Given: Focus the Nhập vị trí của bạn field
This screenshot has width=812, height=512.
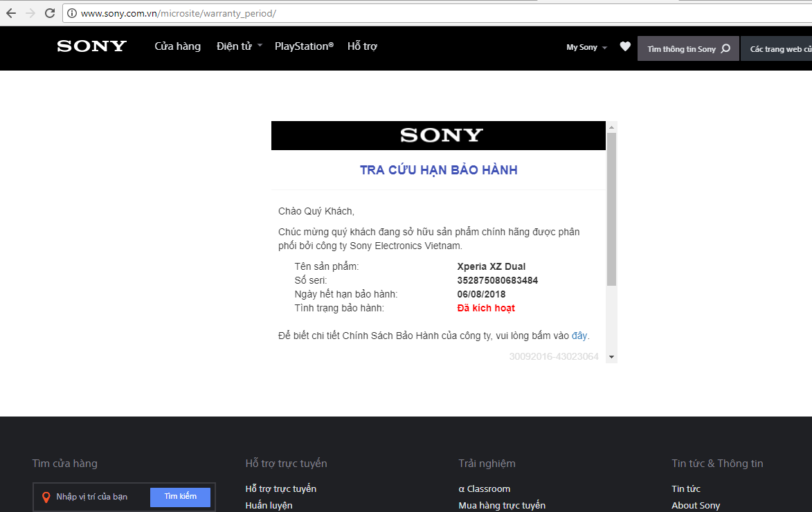Looking at the screenshot, I should click(91, 497).
